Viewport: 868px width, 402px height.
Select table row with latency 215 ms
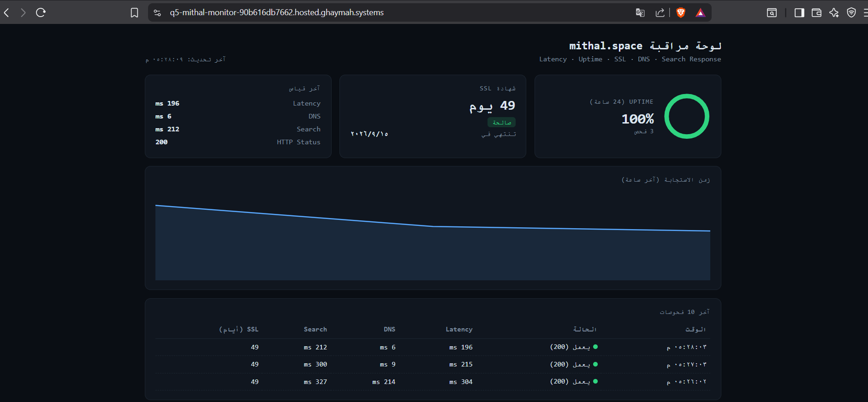pyautogui.click(x=433, y=364)
